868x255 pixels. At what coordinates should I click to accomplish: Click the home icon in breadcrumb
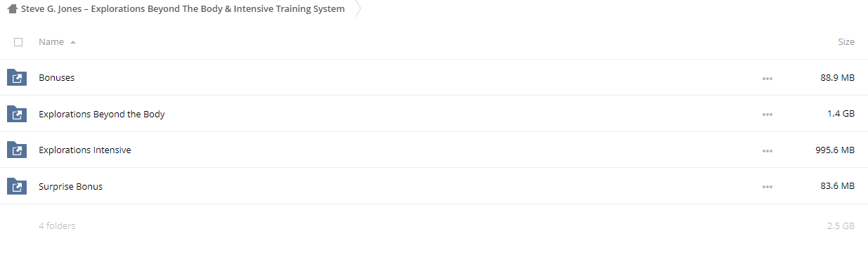(x=12, y=9)
